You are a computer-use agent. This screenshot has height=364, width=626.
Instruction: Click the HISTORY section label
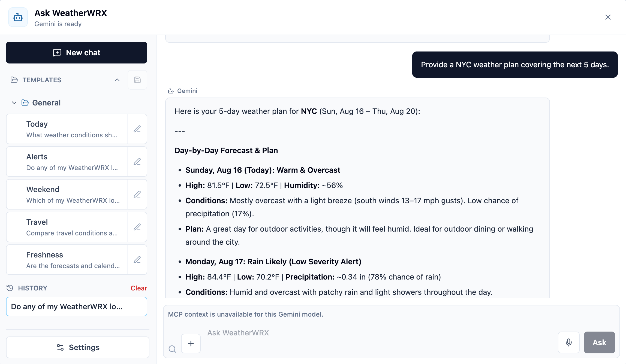click(x=33, y=288)
